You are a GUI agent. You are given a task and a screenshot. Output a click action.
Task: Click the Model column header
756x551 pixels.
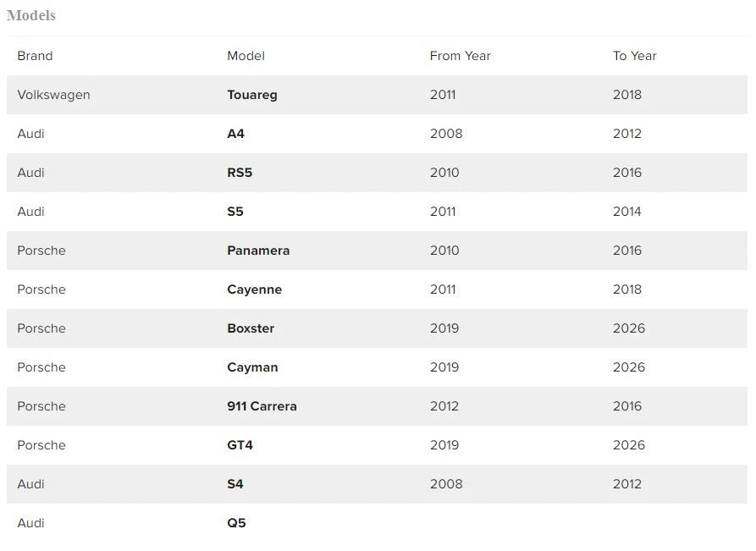[x=246, y=56]
